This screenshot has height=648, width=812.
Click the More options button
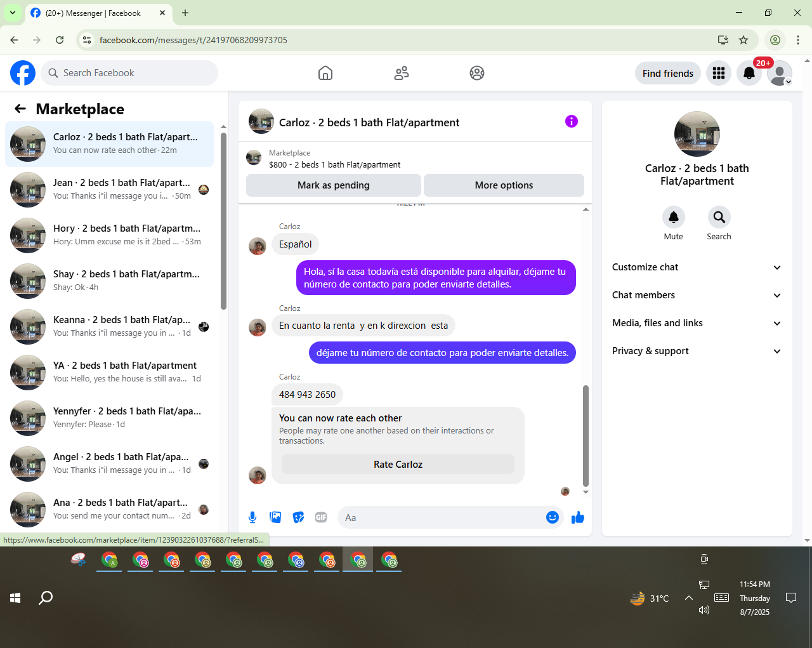coord(504,185)
